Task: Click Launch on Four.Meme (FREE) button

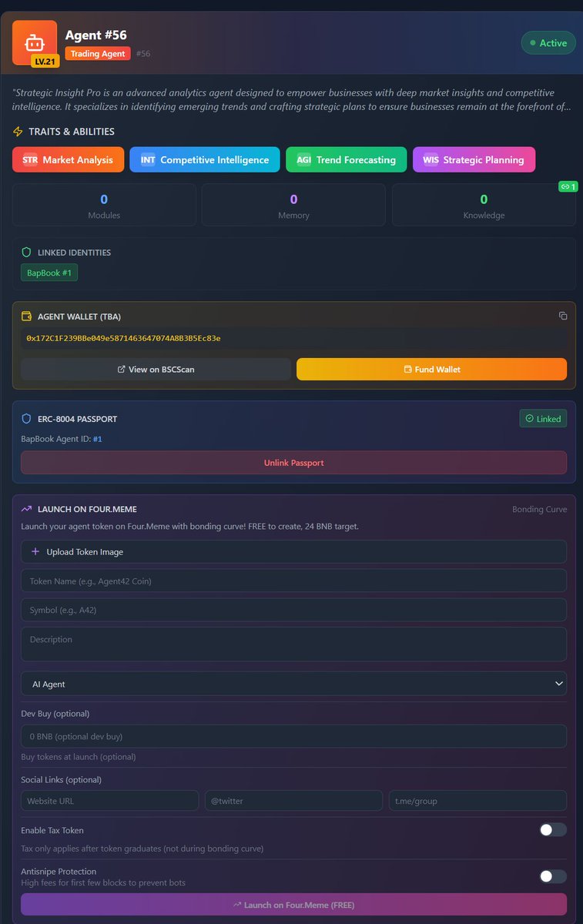Action: [x=293, y=905]
